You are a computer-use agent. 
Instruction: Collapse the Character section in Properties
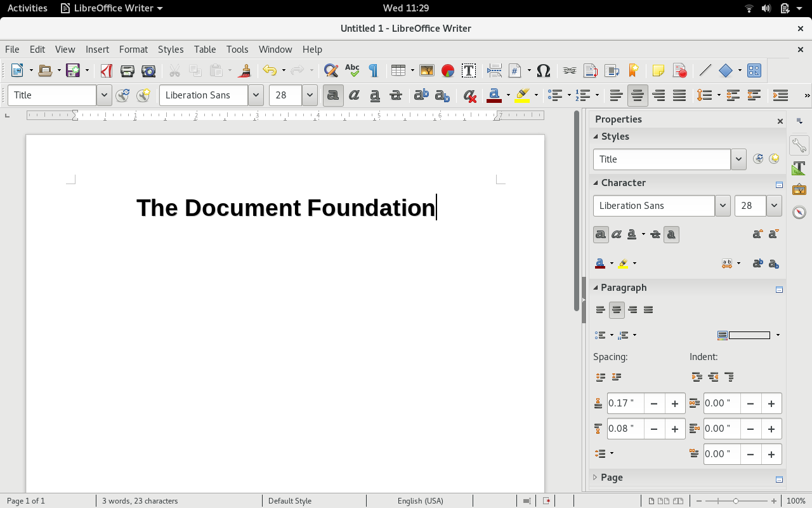point(596,182)
